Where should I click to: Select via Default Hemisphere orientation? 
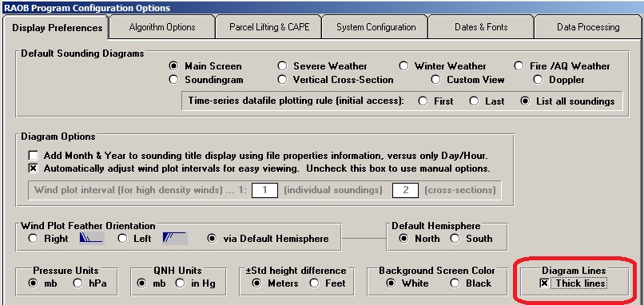click(212, 239)
